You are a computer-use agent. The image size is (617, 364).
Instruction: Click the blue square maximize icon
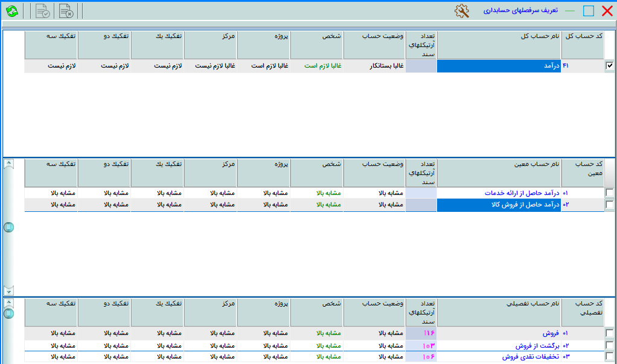tap(589, 11)
